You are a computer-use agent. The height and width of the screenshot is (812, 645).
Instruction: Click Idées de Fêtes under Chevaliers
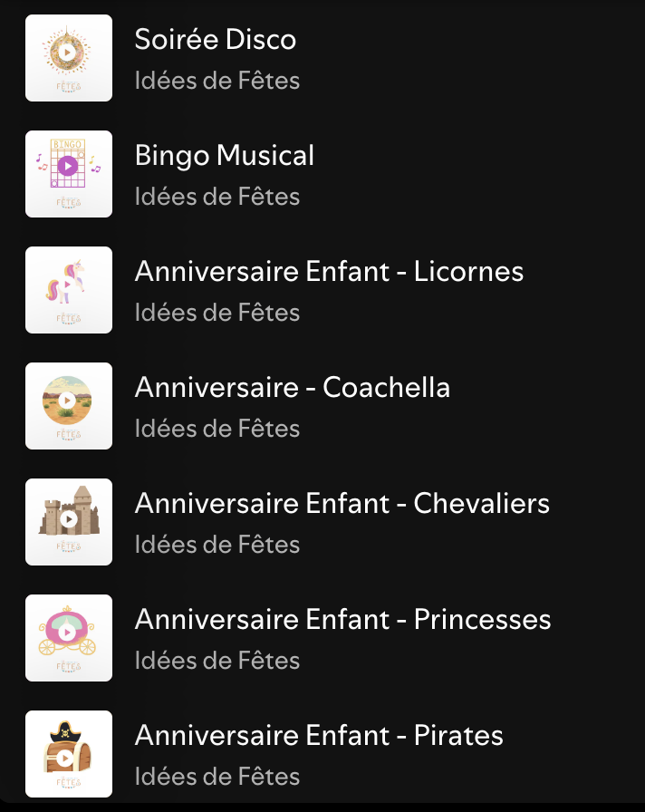(x=217, y=545)
